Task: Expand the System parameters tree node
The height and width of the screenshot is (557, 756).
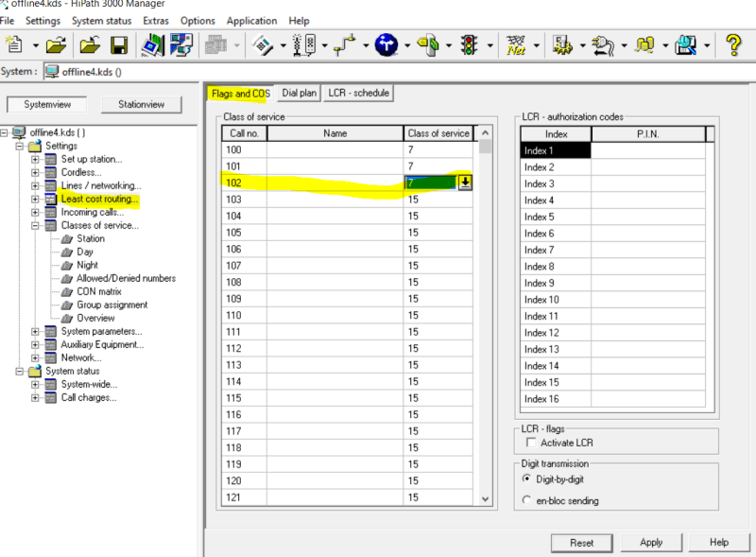Action: (x=35, y=331)
